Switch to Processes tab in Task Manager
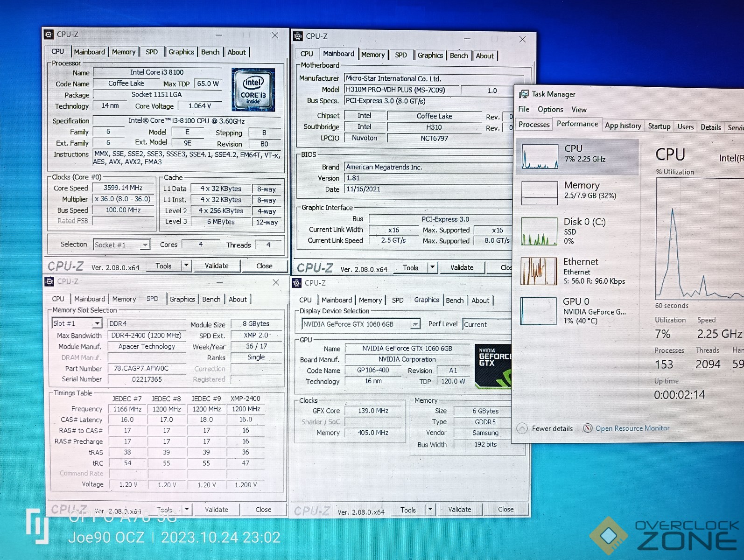Viewport: 744px width, 560px height. click(534, 125)
